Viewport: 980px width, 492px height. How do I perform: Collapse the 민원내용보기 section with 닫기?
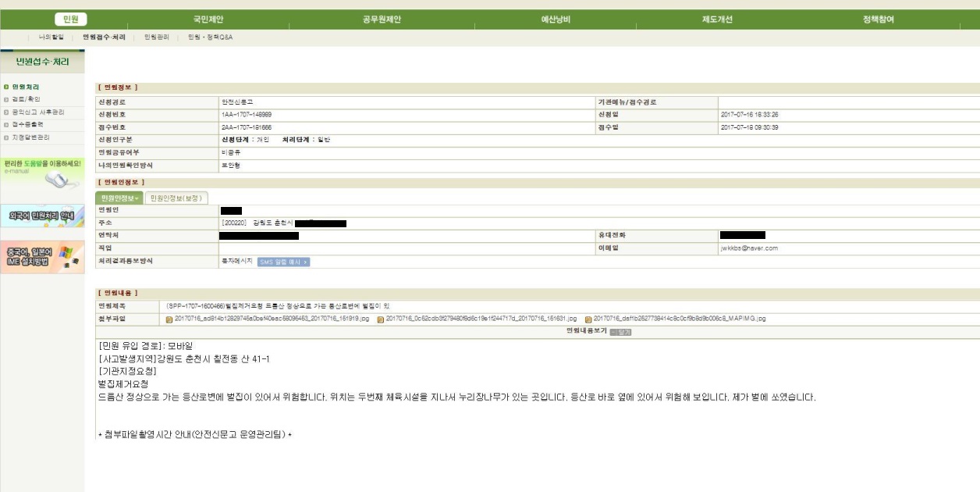(x=621, y=332)
